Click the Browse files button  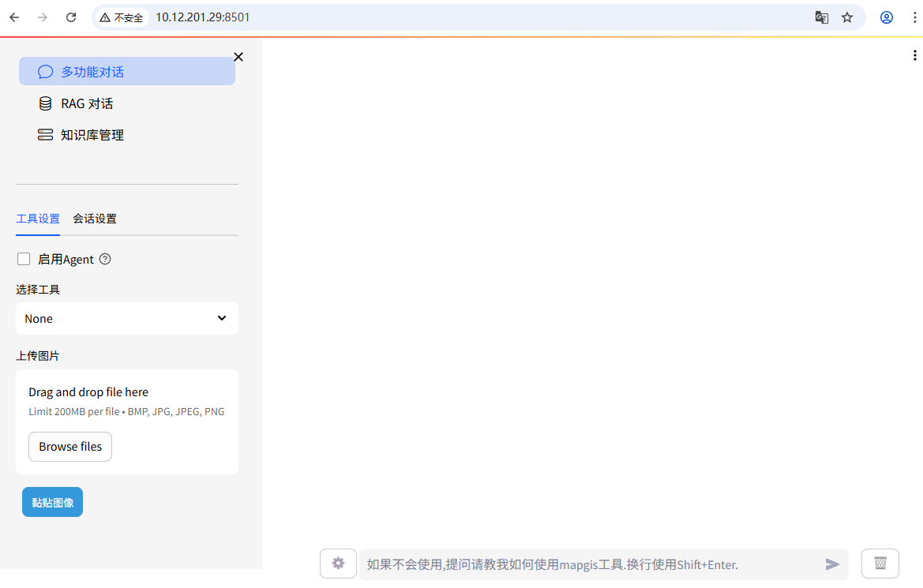point(70,447)
